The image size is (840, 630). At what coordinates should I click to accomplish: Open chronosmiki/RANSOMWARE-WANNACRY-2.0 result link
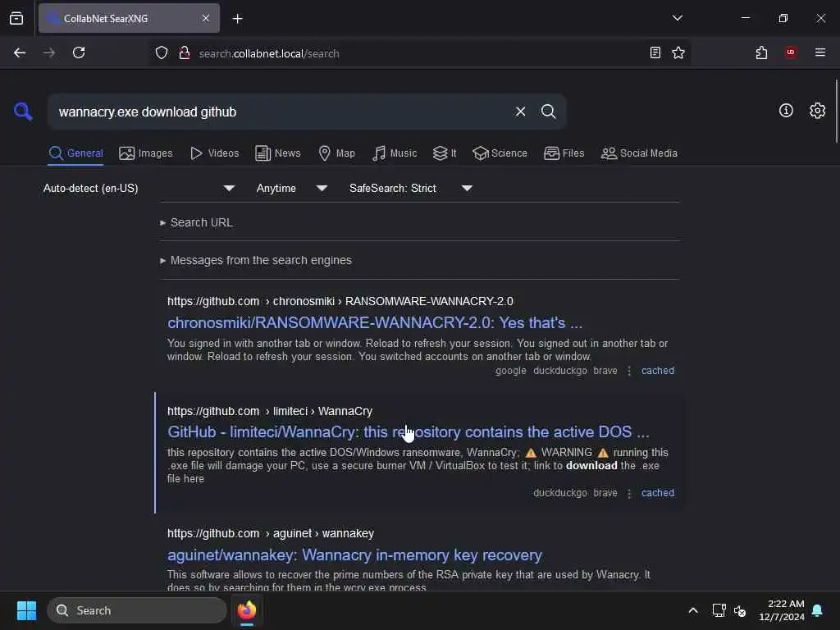tap(374, 322)
